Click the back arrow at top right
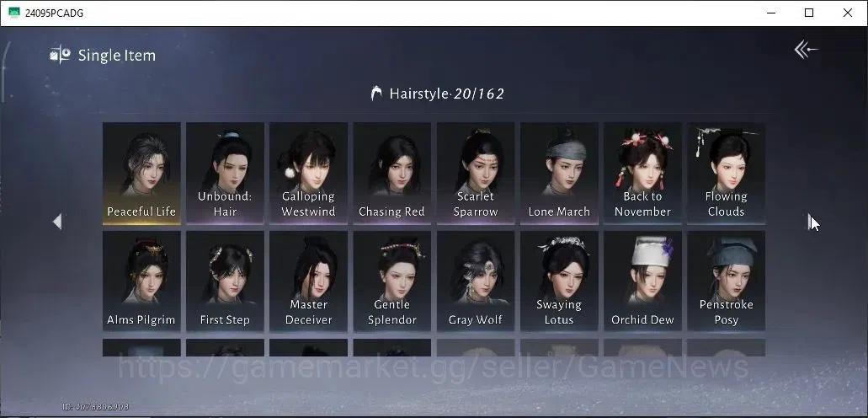This screenshot has height=418, width=868. pos(806,50)
